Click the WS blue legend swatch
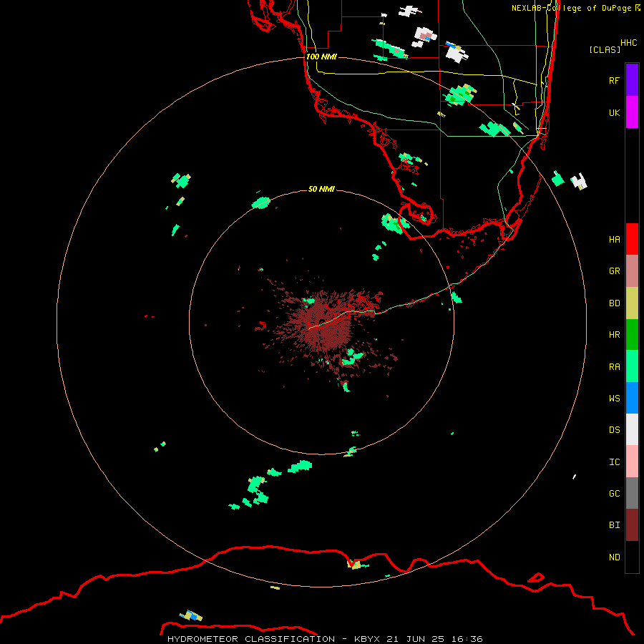Viewport: 644px width, 644px height. tap(632, 398)
